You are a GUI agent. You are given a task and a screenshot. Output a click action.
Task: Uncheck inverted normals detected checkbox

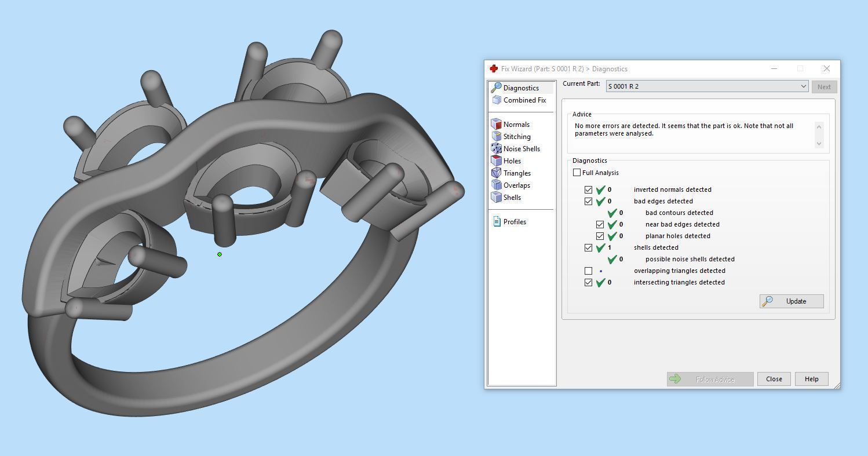588,189
